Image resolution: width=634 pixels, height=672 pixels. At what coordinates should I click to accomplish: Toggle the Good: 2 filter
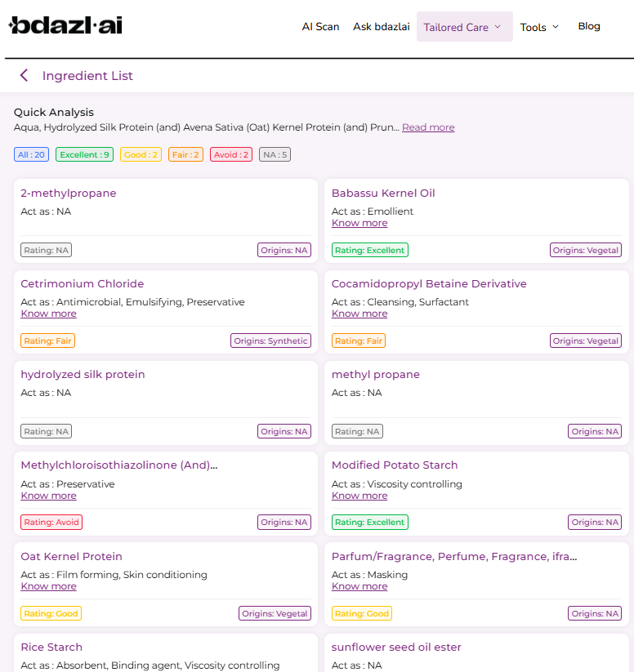pos(141,154)
